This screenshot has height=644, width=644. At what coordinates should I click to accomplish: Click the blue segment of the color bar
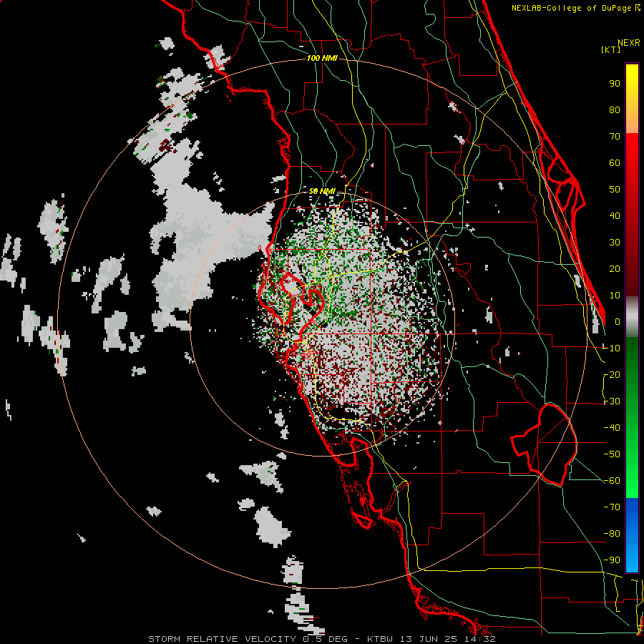tap(632, 535)
